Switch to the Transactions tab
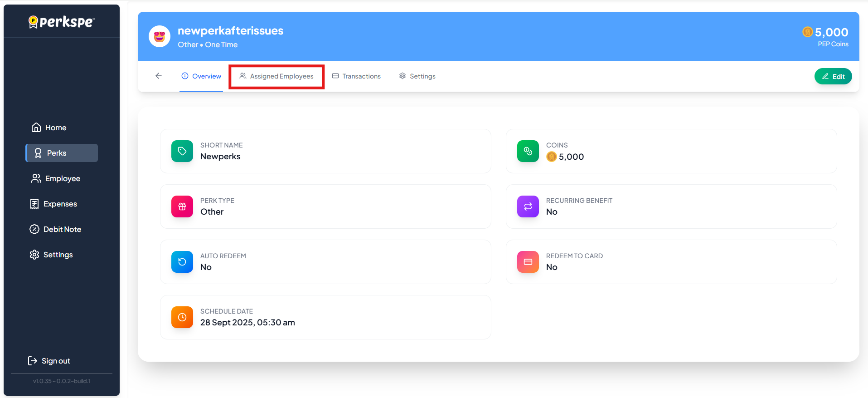 [356, 76]
